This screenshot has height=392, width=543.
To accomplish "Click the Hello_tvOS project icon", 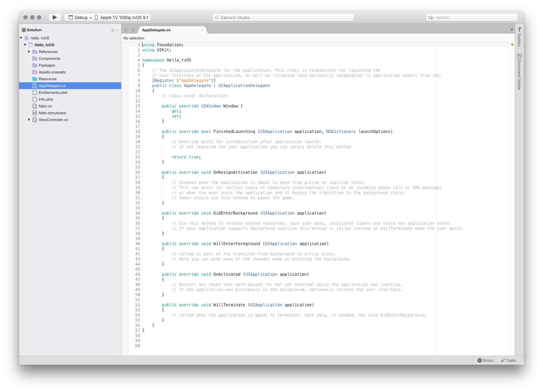I will pos(31,45).
